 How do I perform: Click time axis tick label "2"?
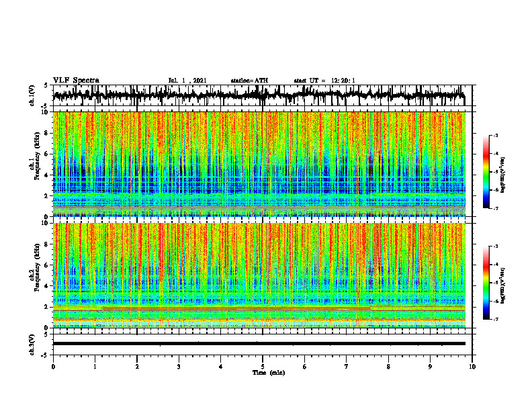tap(137, 367)
